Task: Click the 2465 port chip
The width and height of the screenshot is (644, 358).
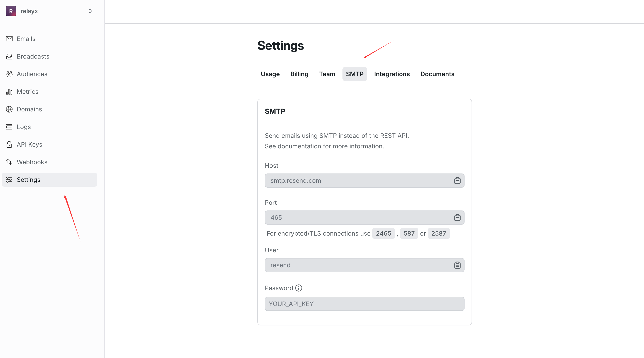Action: [x=383, y=233]
